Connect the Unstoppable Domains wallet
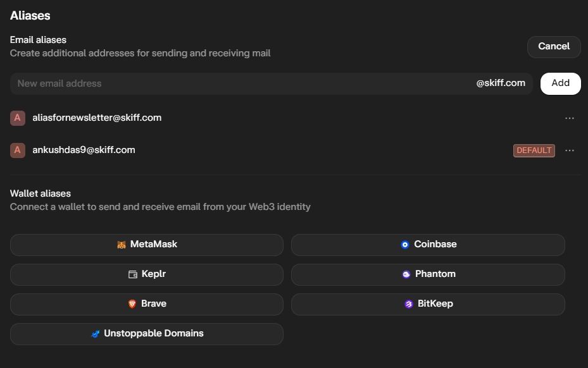The image size is (588, 368). [x=146, y=333]
